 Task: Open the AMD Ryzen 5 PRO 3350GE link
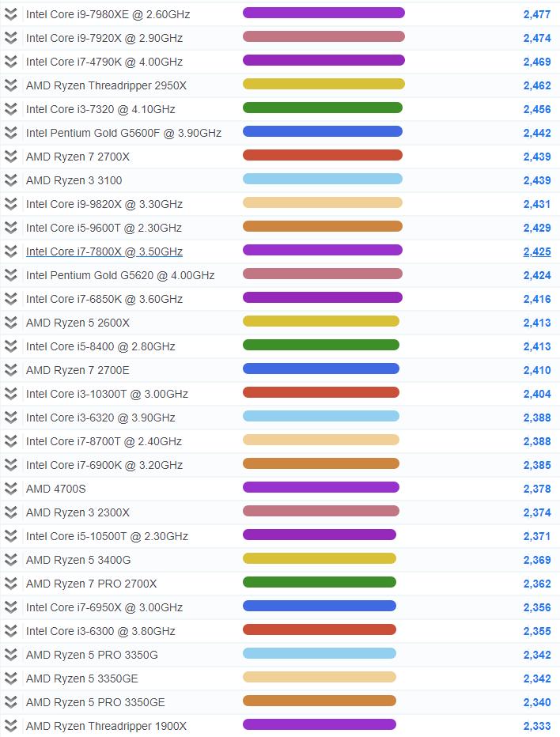(x=96, y=702)
